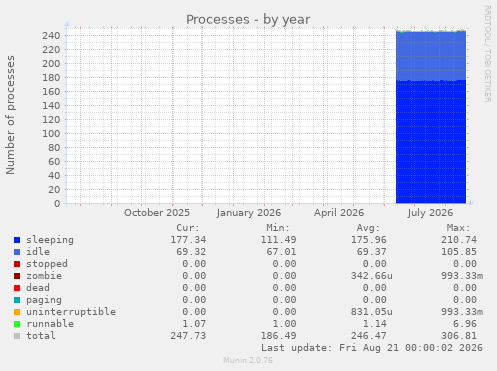Click total average value 246.47

(x=369, y=336)
